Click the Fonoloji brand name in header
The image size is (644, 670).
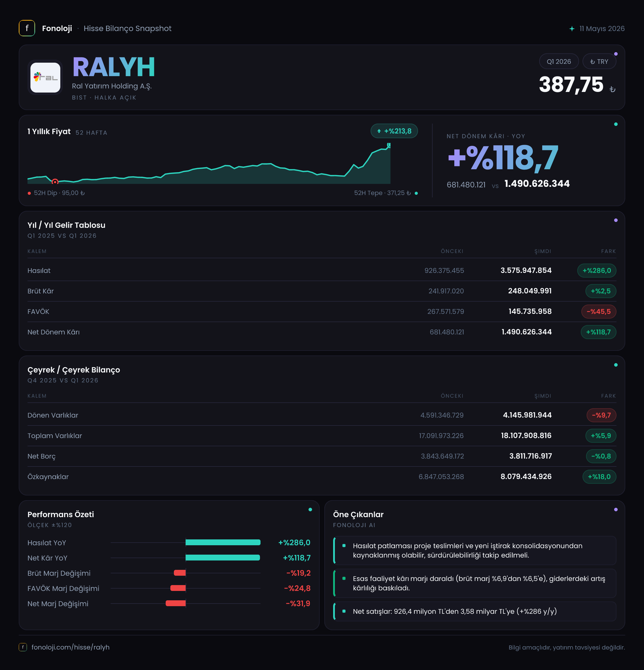click(57, 28)
